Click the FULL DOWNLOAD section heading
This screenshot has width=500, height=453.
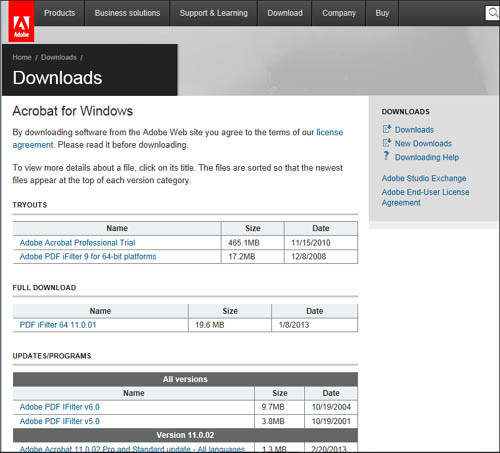coord(44,288)
